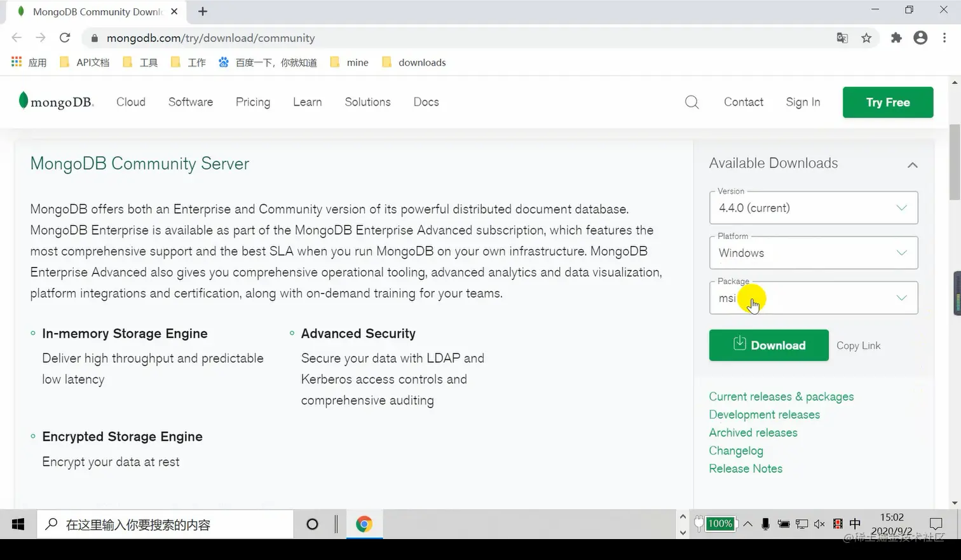Open the site search magnifier icon
The image size is (961, 560).
coord(692,102)
